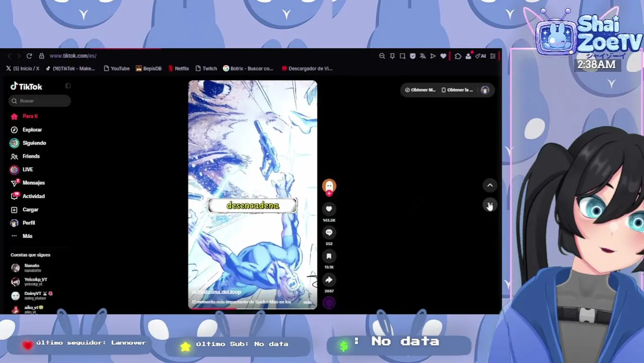Open the BepisDB bookmark
The height and width of the screenshot is (363, 644).
tap(149, 69)
